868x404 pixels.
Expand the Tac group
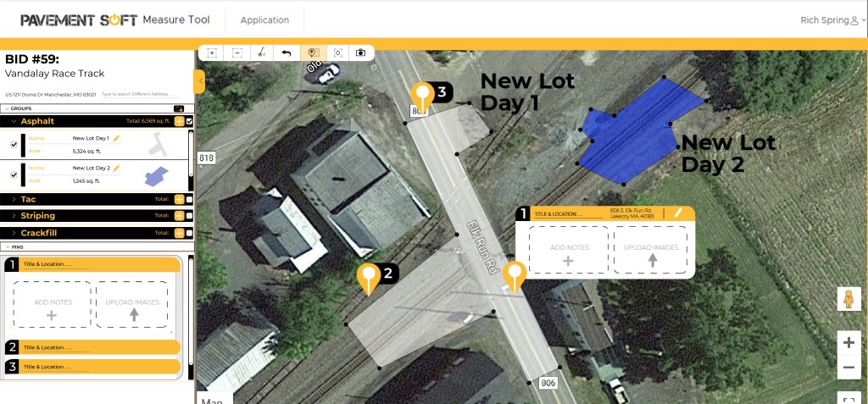pyautogui.click(x=14, y=200)
